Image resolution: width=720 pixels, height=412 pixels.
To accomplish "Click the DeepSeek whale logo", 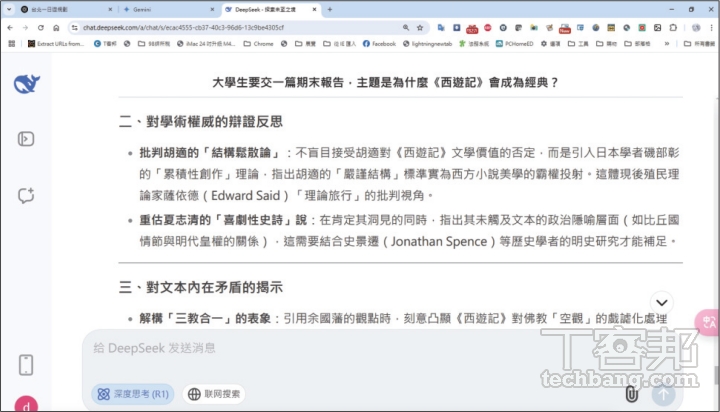I will (27, 83).
